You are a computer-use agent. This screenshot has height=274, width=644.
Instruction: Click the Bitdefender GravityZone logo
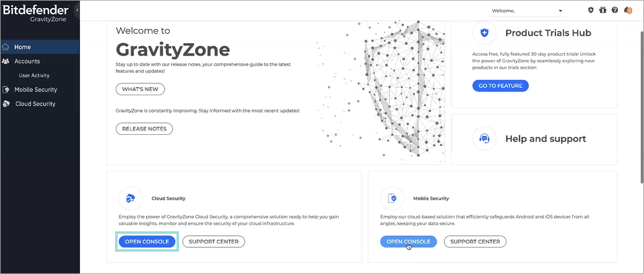pos(35,12)
